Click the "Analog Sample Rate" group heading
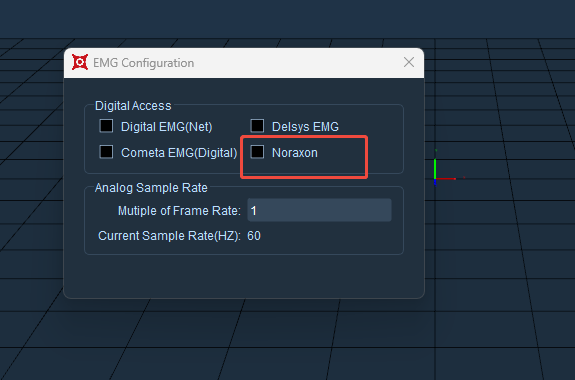Viewport: 575px width, 380px height. click(151, 188)
